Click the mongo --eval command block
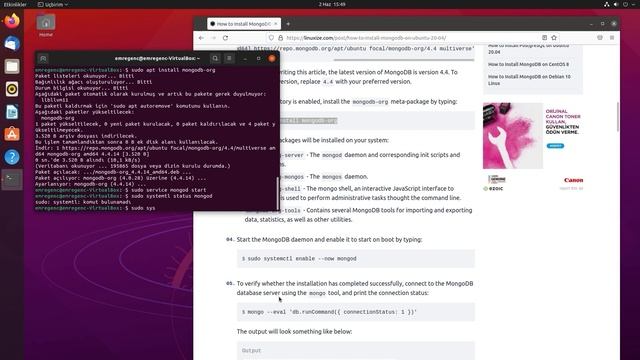 (x=356, y=312)
